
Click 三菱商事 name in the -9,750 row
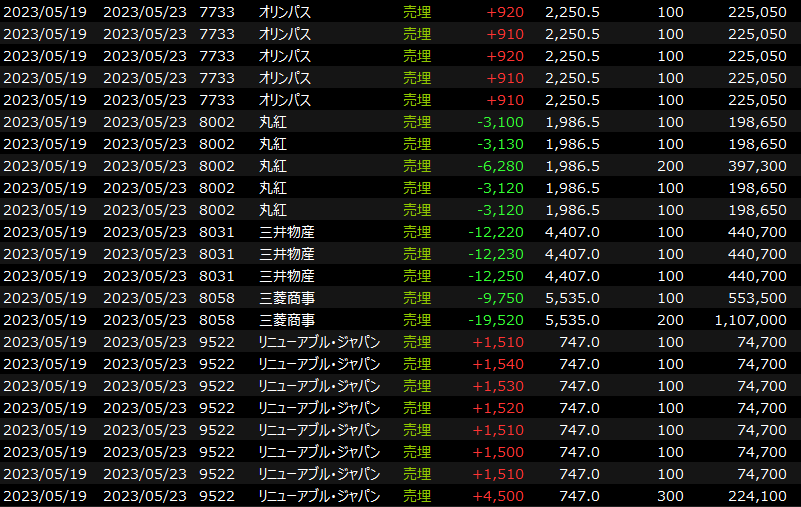coord(286,298)
